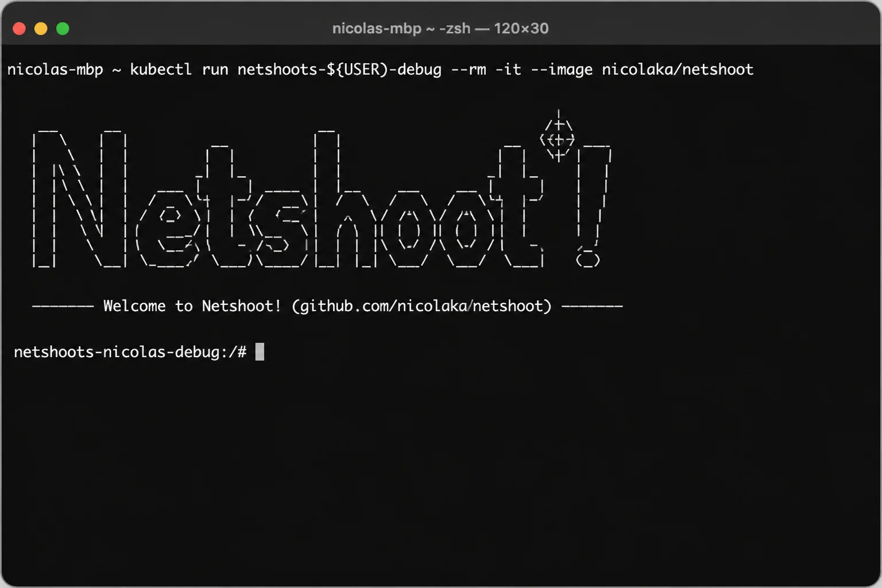
Task: Click the 'netshoots-nicolas-debug:/#' shell prompt
Action: 130,352
